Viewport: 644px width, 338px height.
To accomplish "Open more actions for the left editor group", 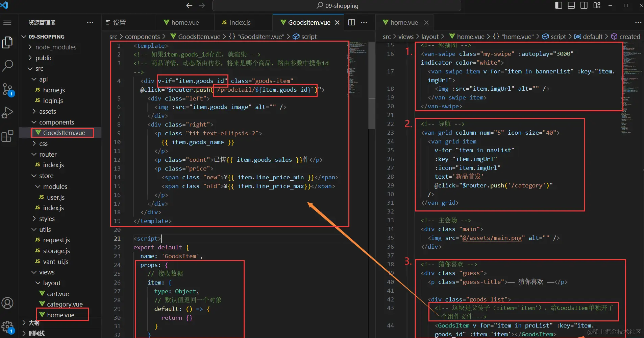I will pos(364,22).
